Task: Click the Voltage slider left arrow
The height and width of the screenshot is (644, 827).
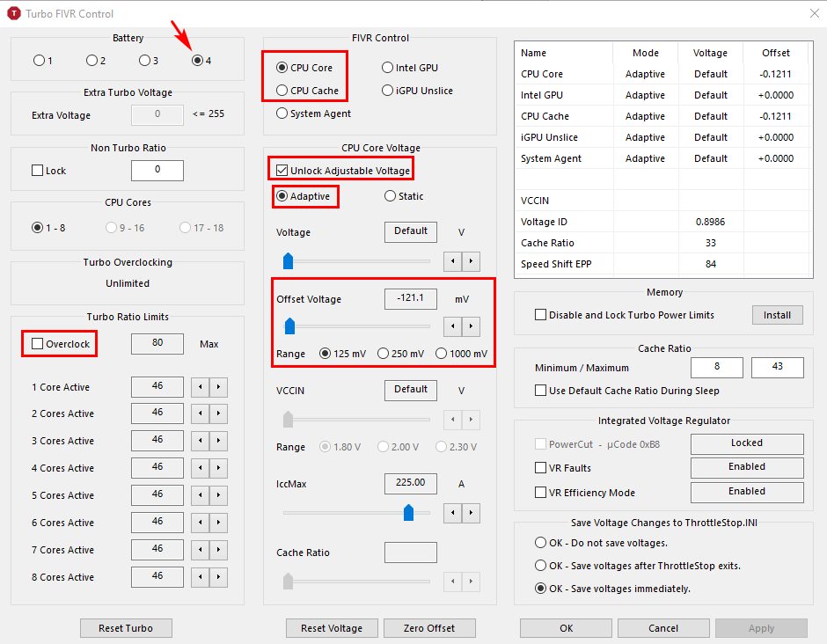Action: pos(452,261)
